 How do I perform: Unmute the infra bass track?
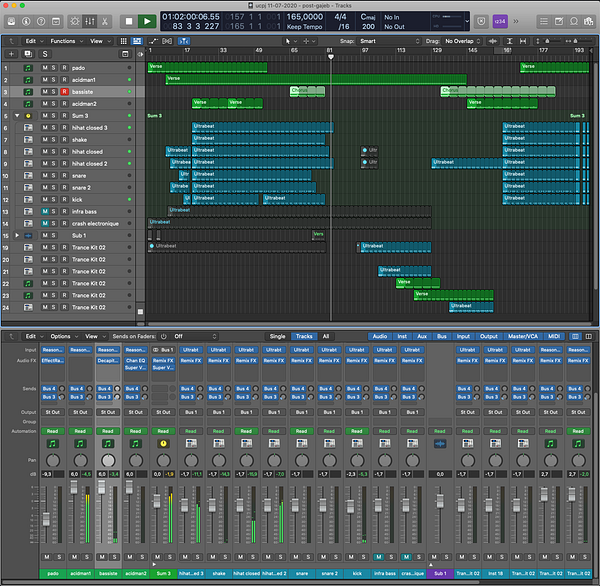[x=45, y=212]
